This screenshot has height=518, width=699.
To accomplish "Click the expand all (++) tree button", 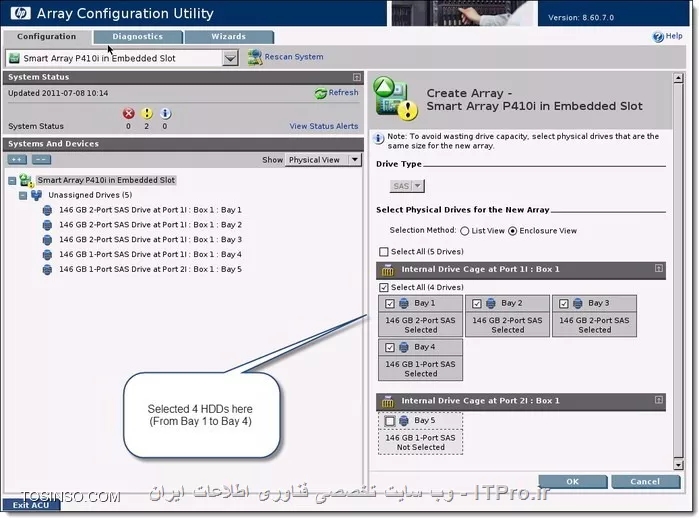I will [x=17, y=160].
